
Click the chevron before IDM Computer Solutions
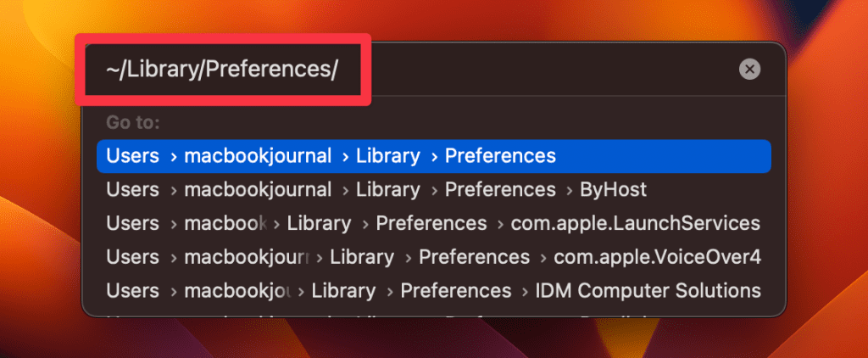[x=524, y=291]
